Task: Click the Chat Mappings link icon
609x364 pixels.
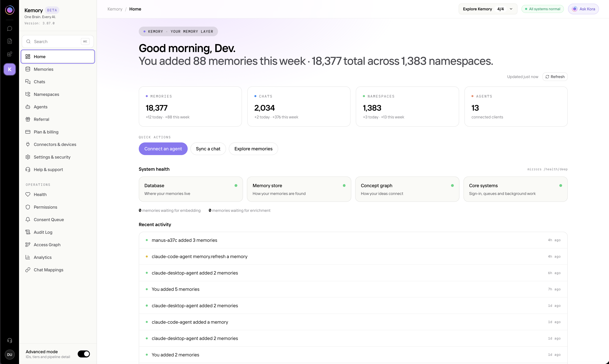Action: (x=28, y=270)
